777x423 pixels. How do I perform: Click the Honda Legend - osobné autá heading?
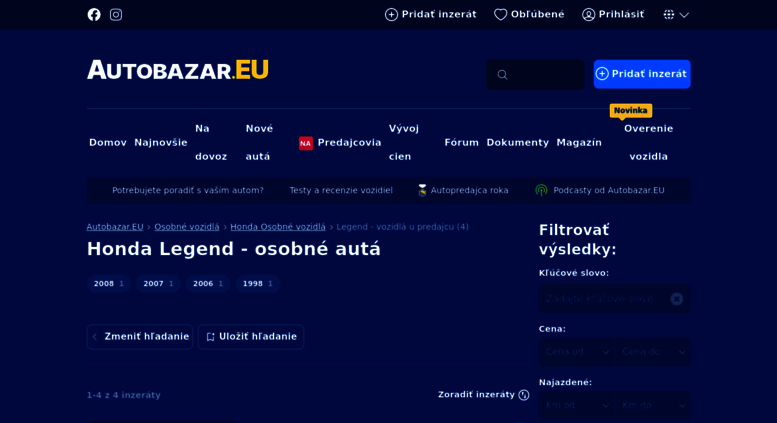[234, 249]
